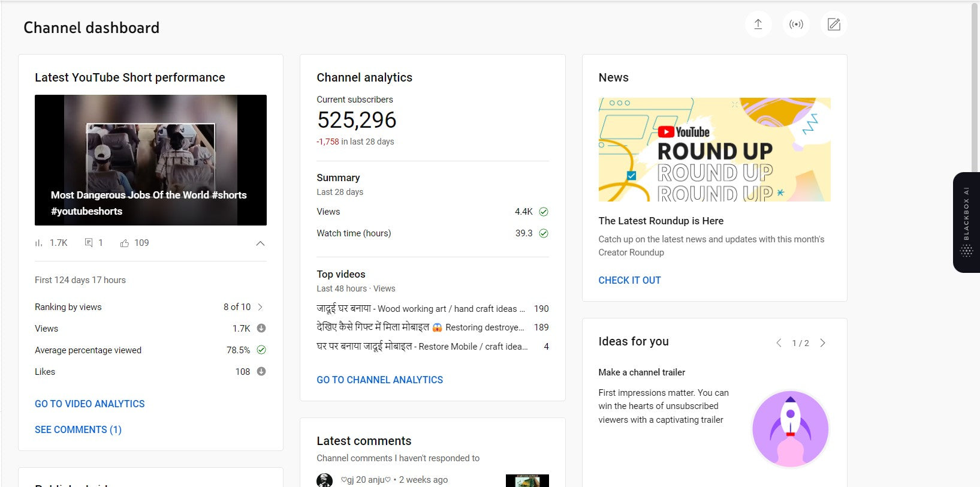The height and width of the screenshot is (487, 980).
Task: Click the comments icon under Short thumbnail
Action: [89, 243]
